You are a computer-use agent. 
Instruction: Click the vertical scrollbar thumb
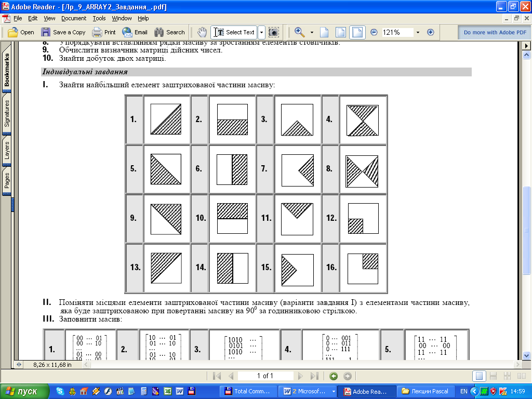pos(526,230)
